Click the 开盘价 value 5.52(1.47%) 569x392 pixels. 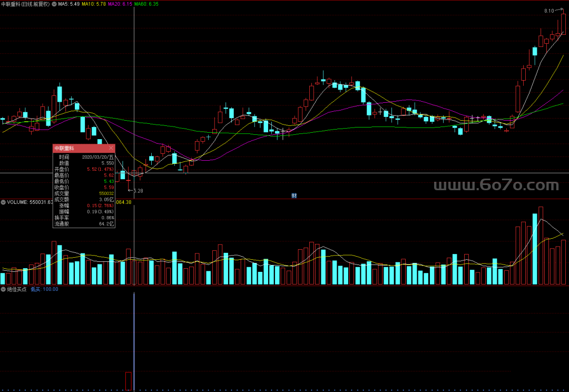click(100, 169)
